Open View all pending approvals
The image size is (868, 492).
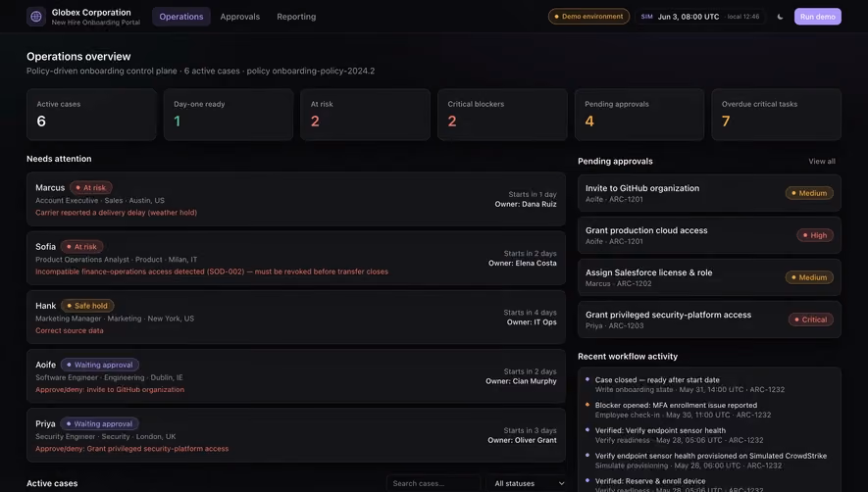[x=822, y=161]
